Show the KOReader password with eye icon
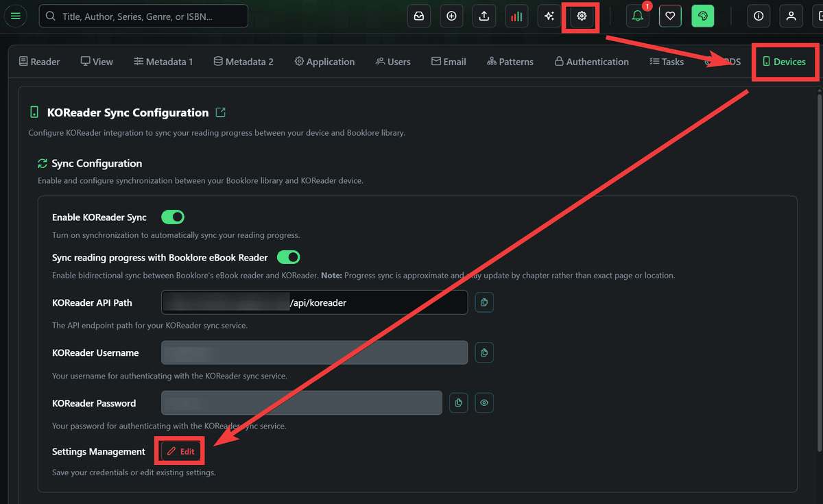Viewport: 823px width, 504px height. [x=484, y=403]
